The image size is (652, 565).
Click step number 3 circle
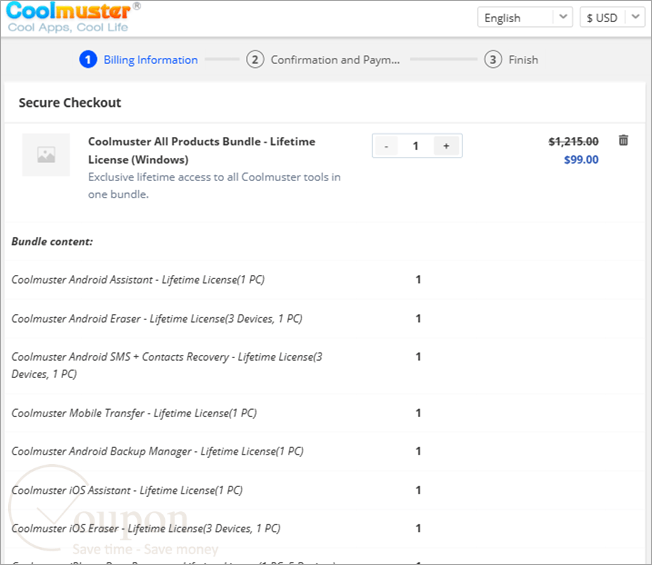(493, 60)
